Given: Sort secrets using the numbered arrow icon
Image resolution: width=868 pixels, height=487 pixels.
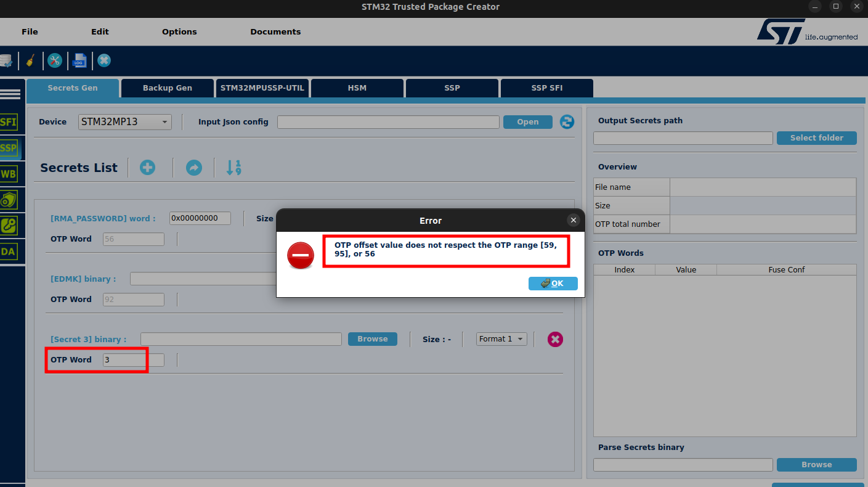Looking at the screenshot, I should click(233, 167).
